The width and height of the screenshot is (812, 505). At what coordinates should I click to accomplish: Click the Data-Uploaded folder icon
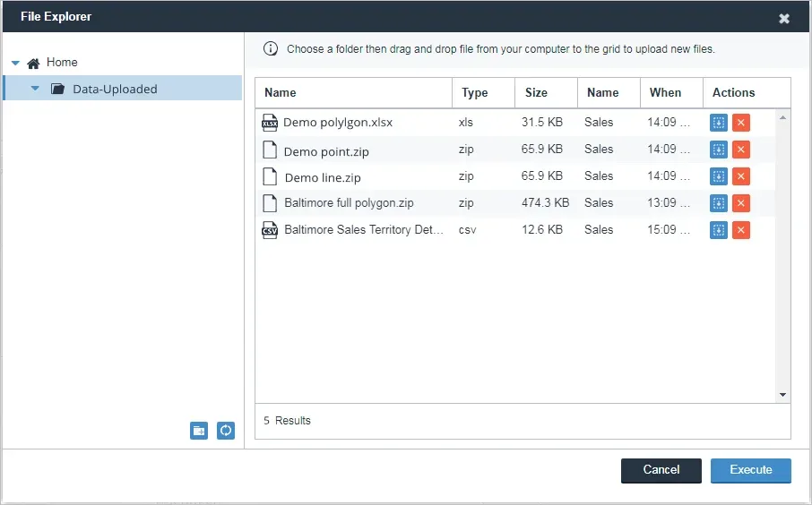point(57,89)
